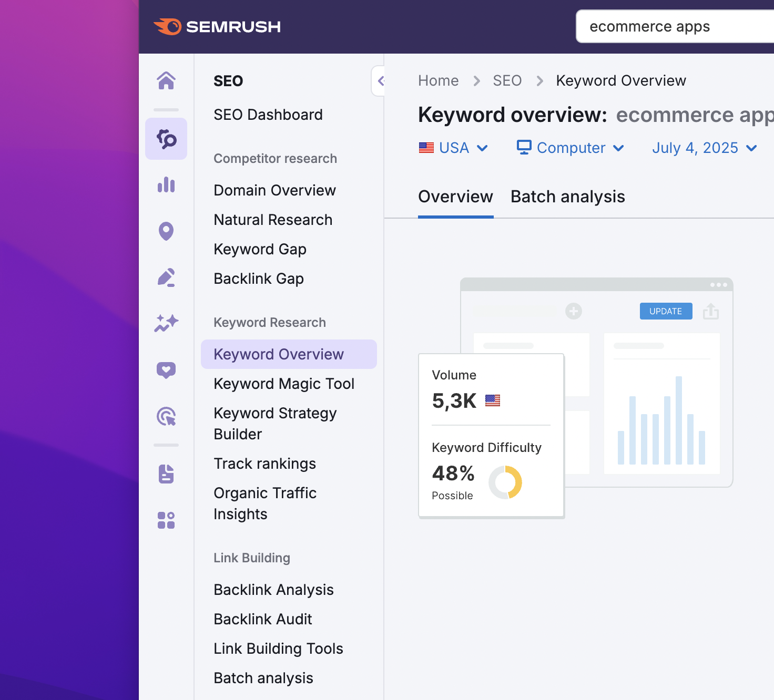
Task: Open Domain Overview
Action: [x=274, y=190]
